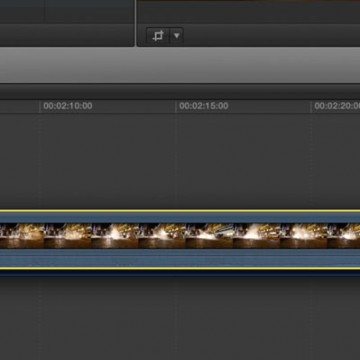Select the leftmost visible filmstrip frame of the clip
Screen dimensions: 360x360
point(22,236)
